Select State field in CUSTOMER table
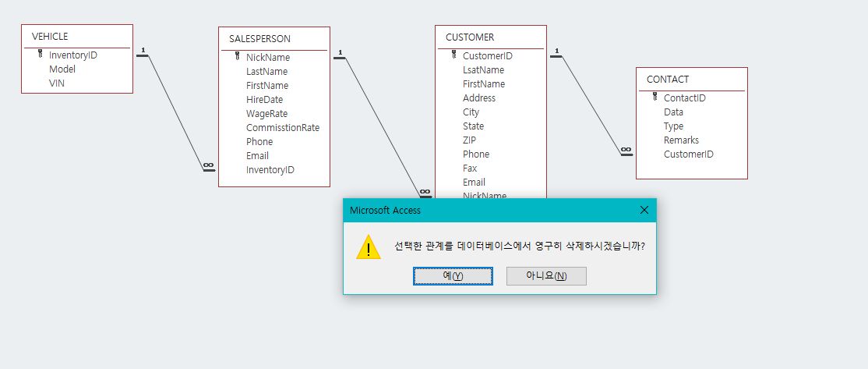868x369 pixels. [473, 126]
